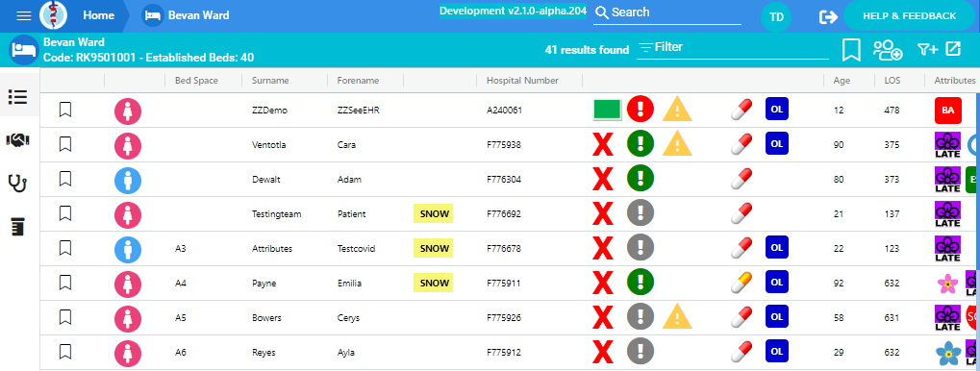Click purple LATE attribute icon for Testingteam

[947, 213]
